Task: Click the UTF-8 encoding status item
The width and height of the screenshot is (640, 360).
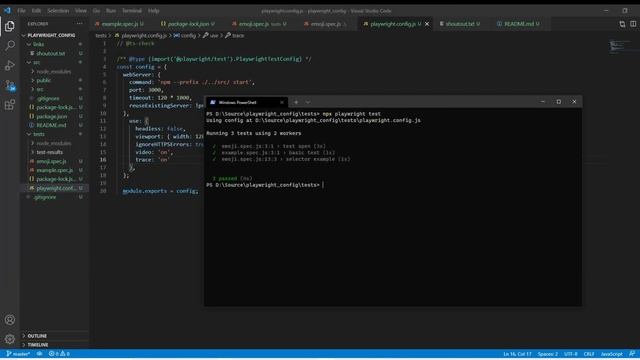Action: click(571, 354)
